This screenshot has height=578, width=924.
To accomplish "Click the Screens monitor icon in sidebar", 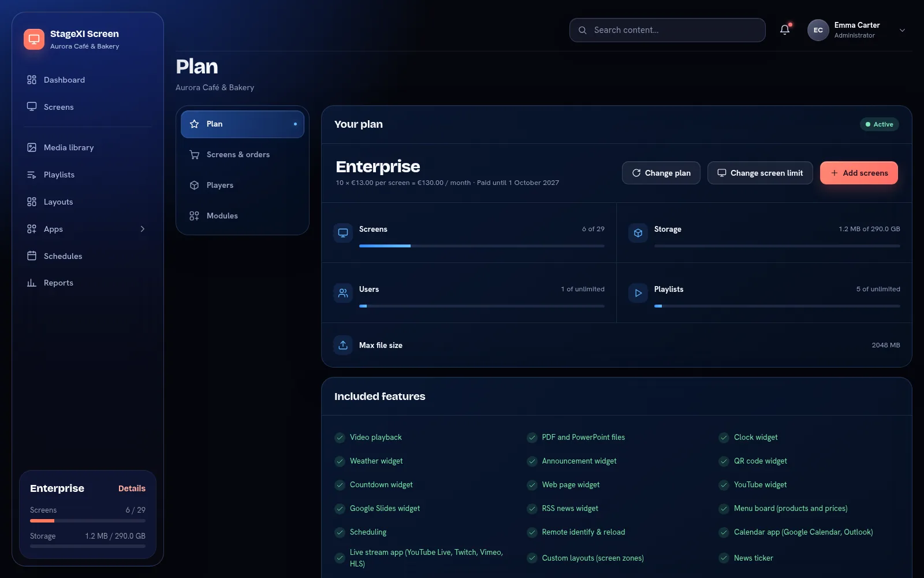I will [x=32, y=107].
